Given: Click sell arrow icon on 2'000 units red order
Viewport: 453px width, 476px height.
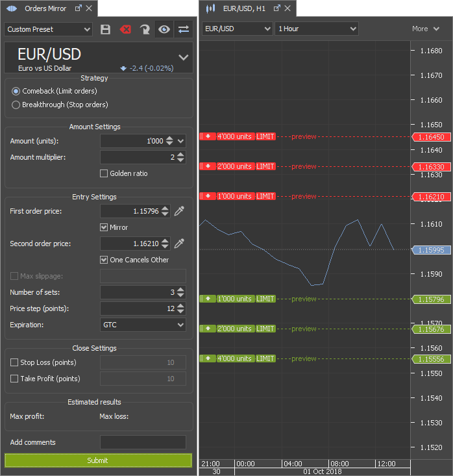Looking at the screenshot, I should point(208,166).
